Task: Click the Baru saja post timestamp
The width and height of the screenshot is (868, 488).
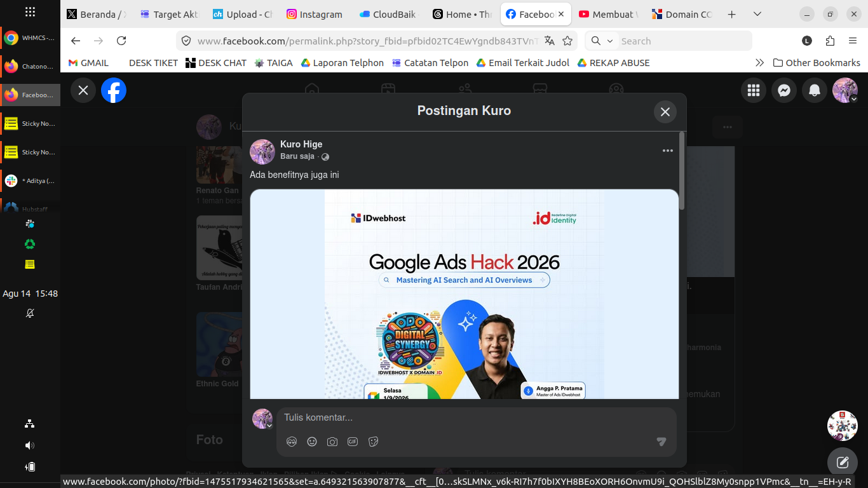Action: click(x=297, y=156)
